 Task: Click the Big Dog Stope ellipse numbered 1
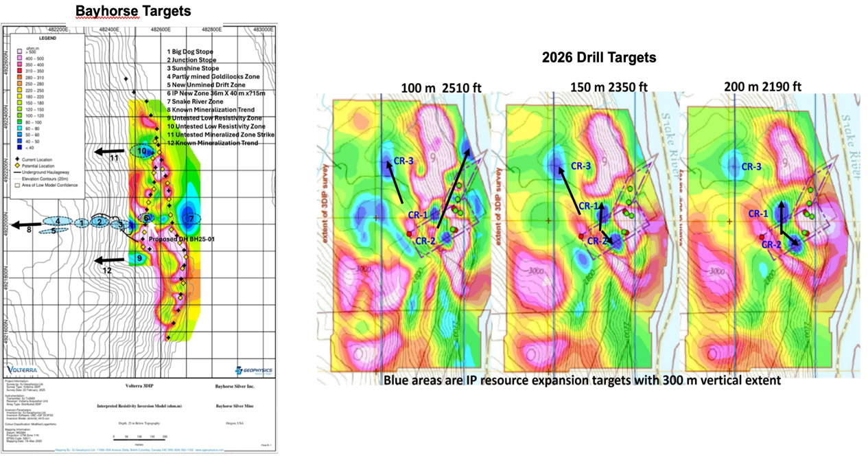tap(82, 223)
